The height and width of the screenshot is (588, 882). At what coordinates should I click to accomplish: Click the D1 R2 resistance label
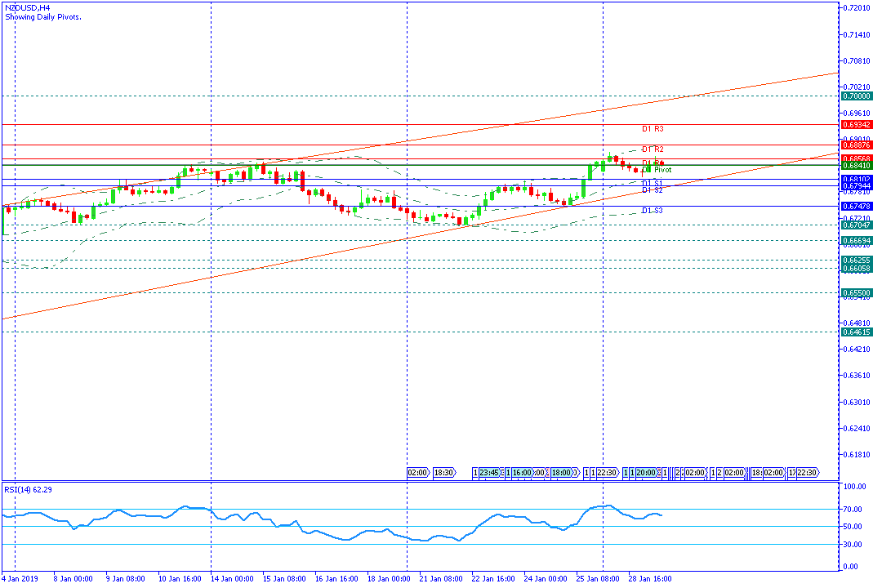[653, 149]
